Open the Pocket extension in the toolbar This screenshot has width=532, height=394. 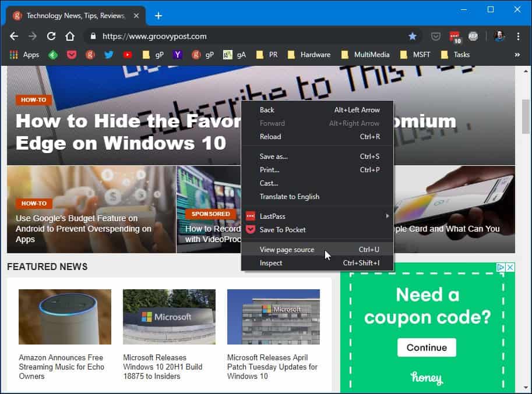pos(436,36)
